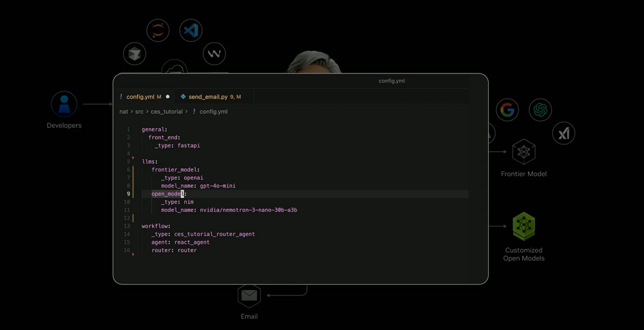This screenshot has height=330, width=644.
Task: Open the send_email.py editor tab
Action: (207, 97)
